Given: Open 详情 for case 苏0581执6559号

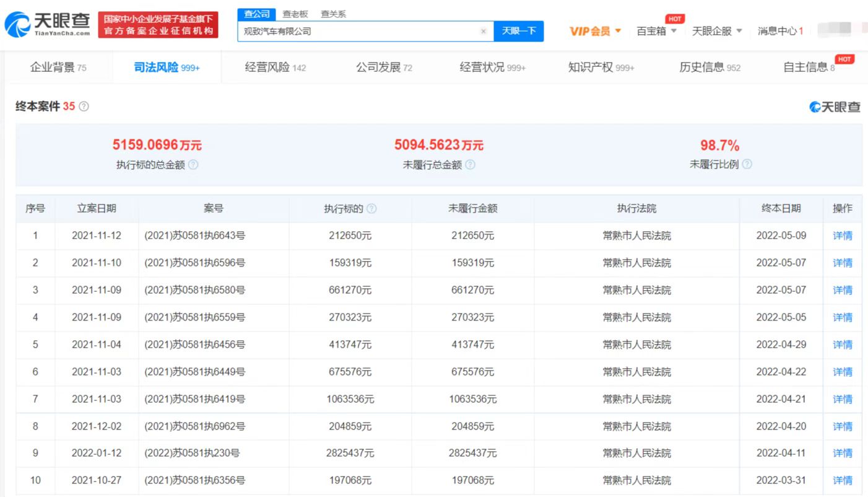Looking at the screenshot, I should (x=843, y=317).
